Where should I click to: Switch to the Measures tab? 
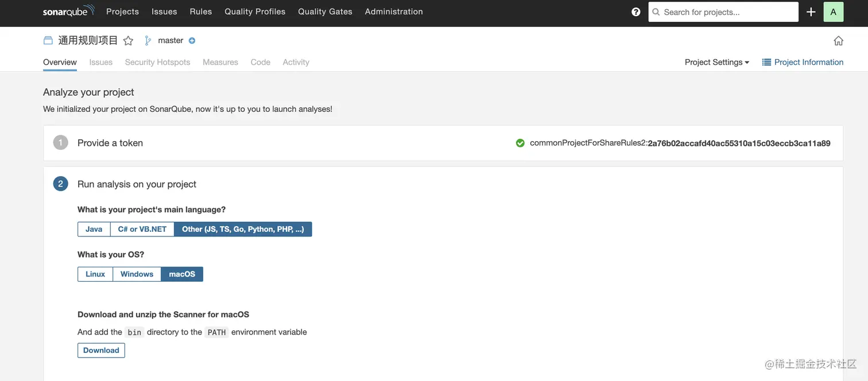coord(220,62)
